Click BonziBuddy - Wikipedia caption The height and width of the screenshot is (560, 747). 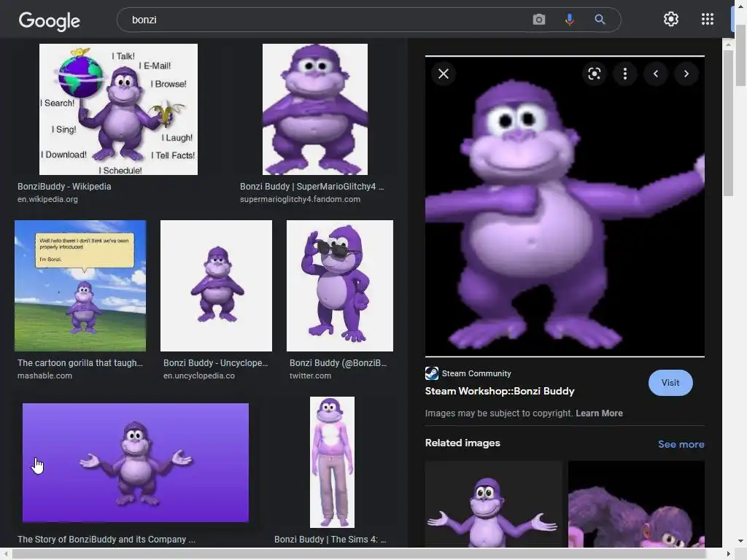[64, 187]
